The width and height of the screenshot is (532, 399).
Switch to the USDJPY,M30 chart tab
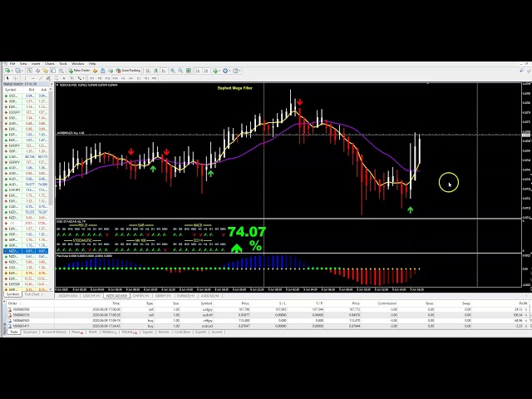click(x=67, y=295)
